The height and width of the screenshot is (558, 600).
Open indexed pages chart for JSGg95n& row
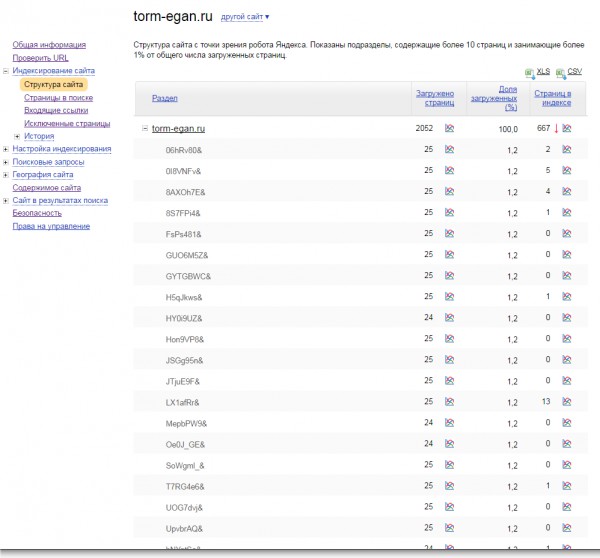567,360
